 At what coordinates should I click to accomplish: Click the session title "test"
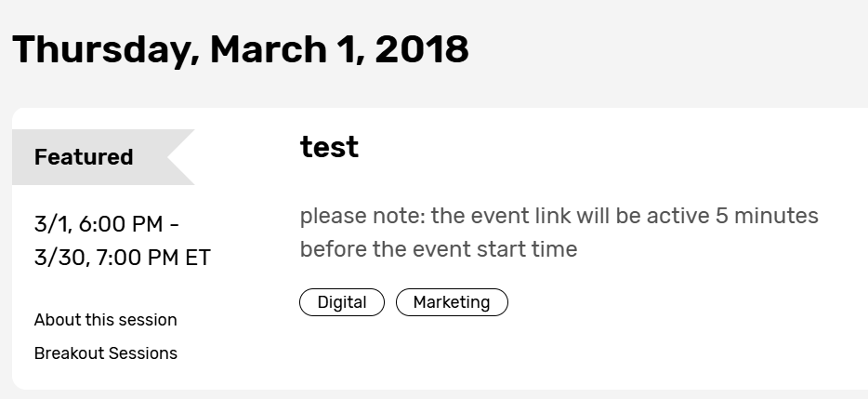point(329,147)
